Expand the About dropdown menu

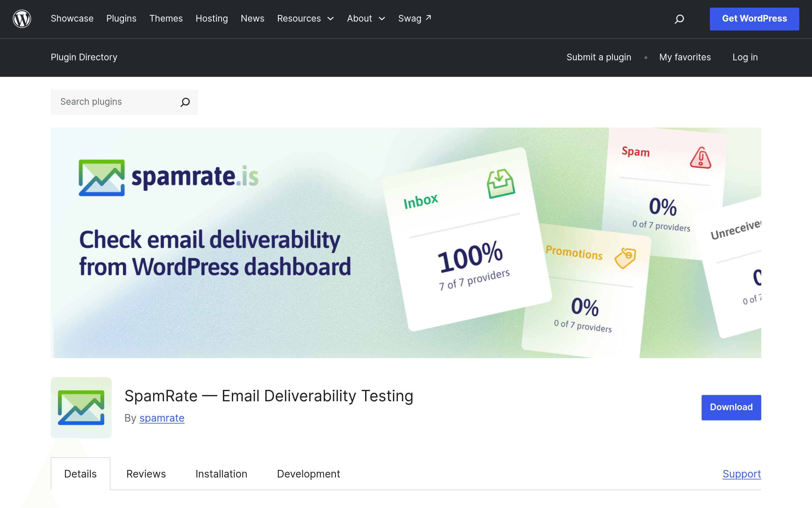pyautogui.click(x=366, y=19)
